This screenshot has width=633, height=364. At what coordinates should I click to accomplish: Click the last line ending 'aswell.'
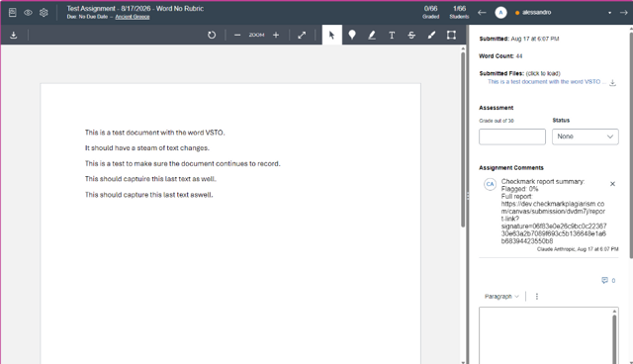tap(148, 195)
